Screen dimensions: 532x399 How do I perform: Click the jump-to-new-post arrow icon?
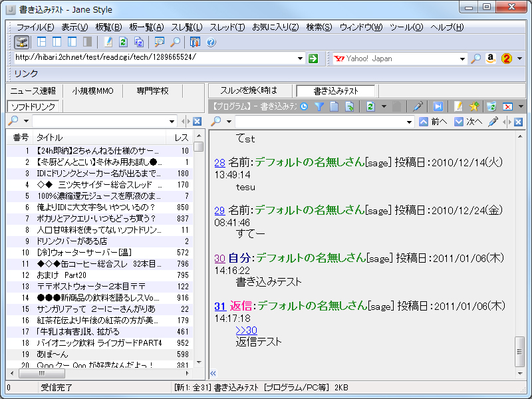point(438,106)
